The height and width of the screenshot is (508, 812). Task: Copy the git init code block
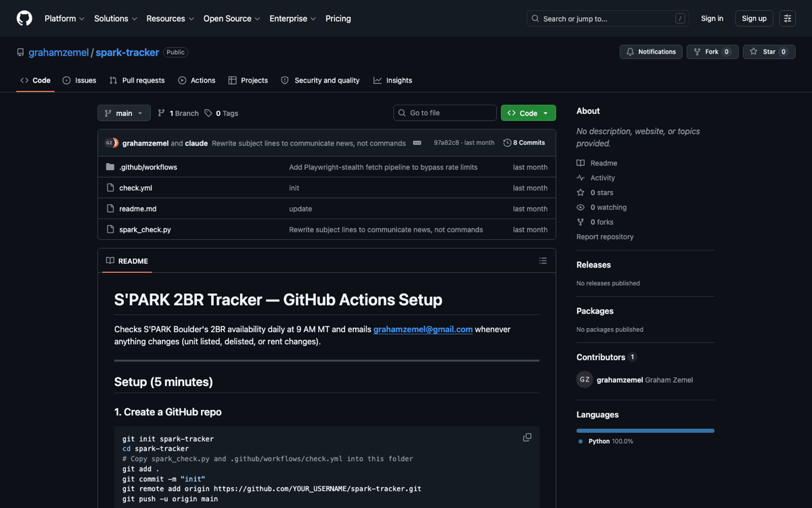point(527,438)
